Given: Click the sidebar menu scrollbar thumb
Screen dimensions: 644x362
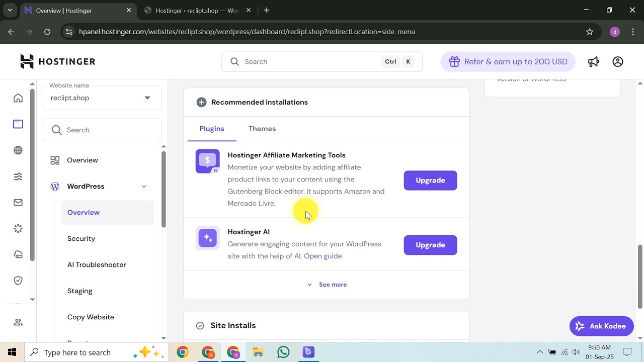Looking at the screenshot, I should (x=164, y=189).
